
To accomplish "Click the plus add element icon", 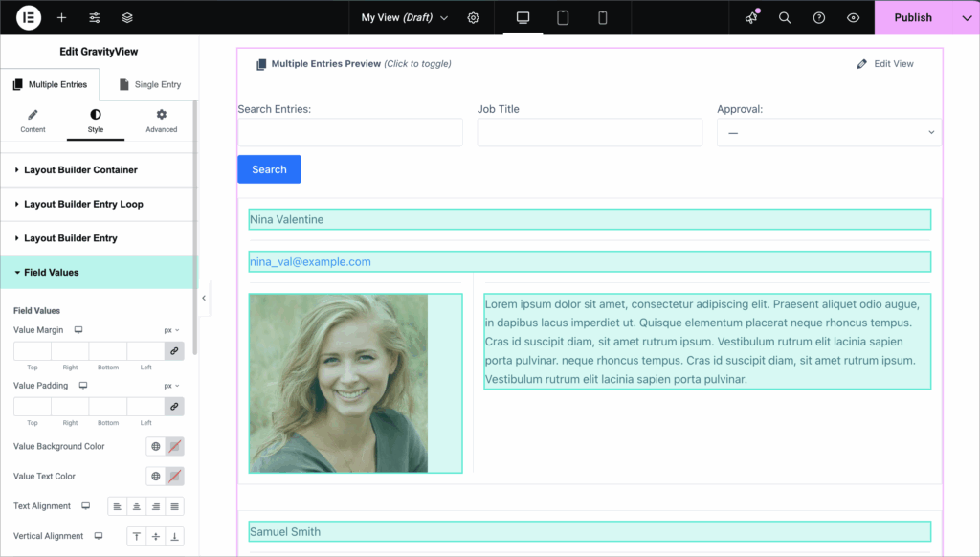I will [61, 17].
